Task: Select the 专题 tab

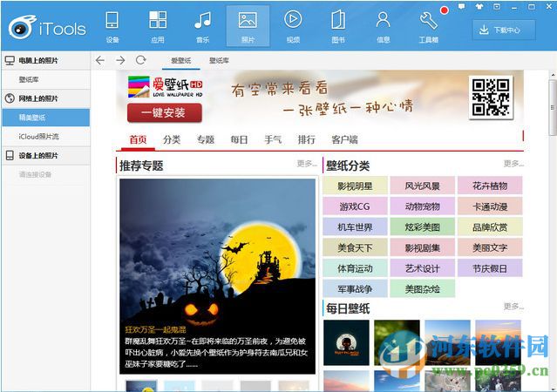Action: pyautogui.click(x=206, y=139)
